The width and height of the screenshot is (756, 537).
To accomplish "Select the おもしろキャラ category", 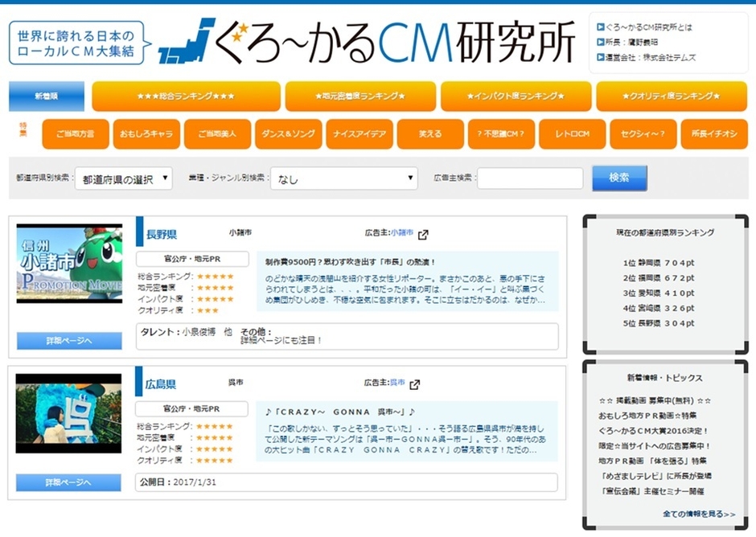I will [148, 134].
